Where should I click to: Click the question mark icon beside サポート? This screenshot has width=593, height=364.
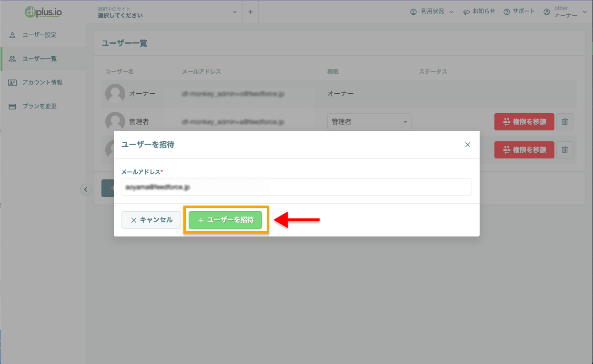(x=507, y=12)
